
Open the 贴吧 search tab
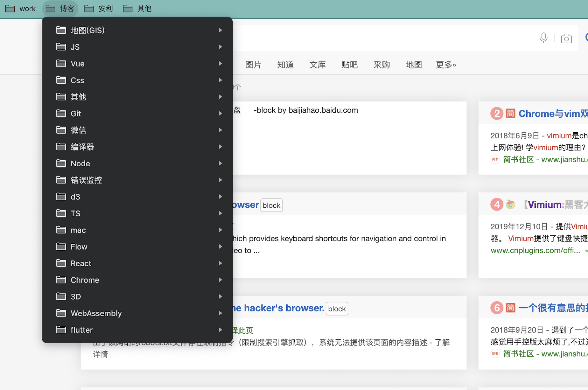coord(350,65)
